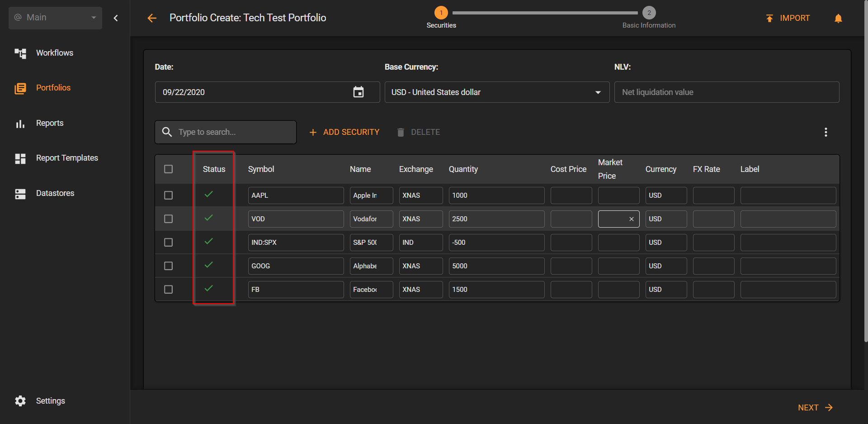Select the VOD row checkbox
868x424 pixels.
[x=169, y=219]
